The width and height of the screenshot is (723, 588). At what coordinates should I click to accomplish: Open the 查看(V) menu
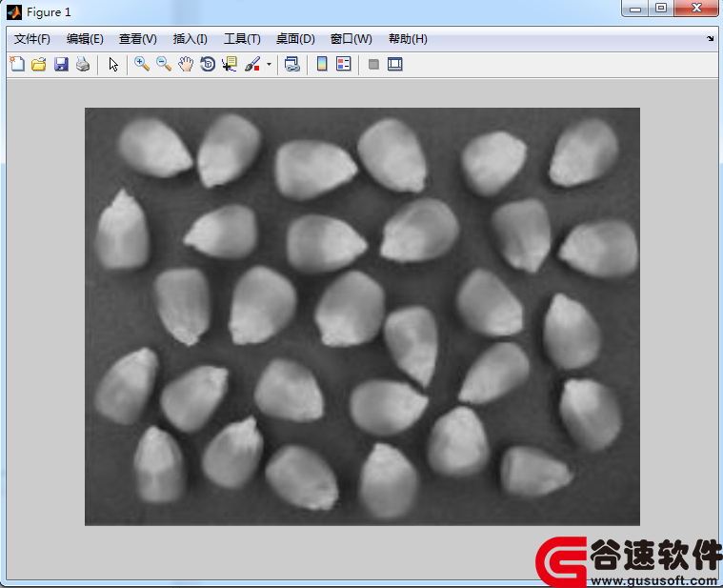point(138,39)
